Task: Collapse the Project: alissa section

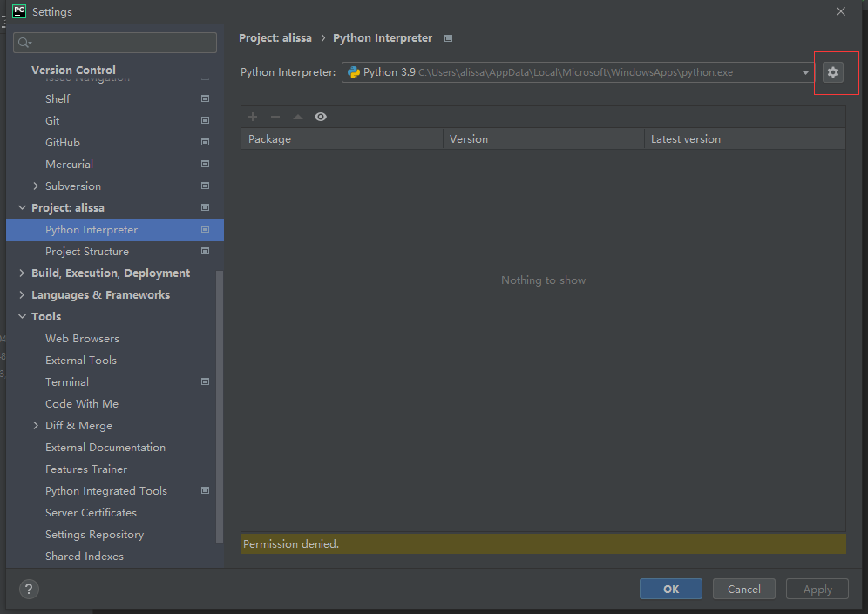Action: [x=22, y=207]
